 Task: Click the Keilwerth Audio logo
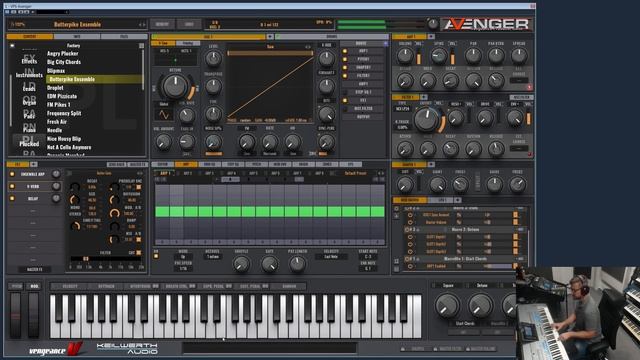tap(127, 348)
